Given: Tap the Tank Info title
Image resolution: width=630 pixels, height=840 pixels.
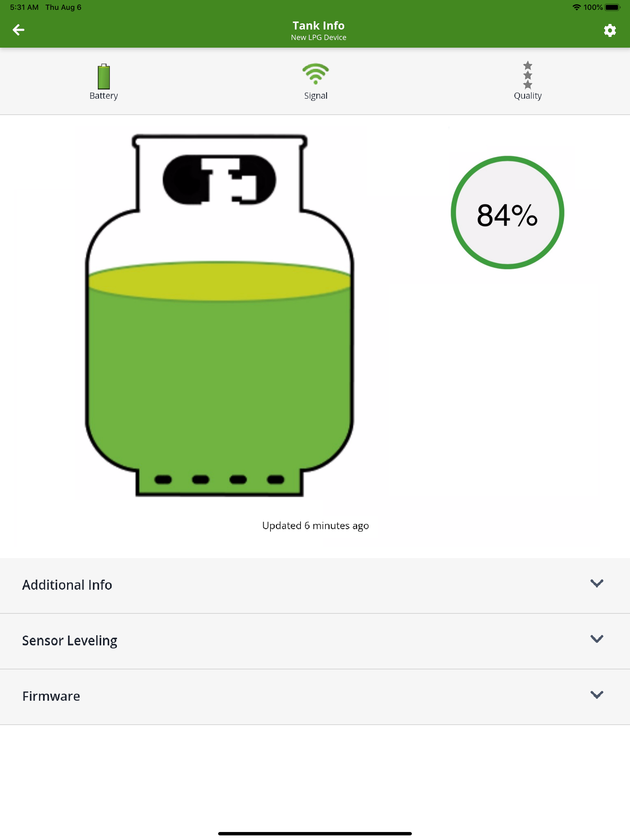Looking at the screenshot, I should (x=318, y=26).
